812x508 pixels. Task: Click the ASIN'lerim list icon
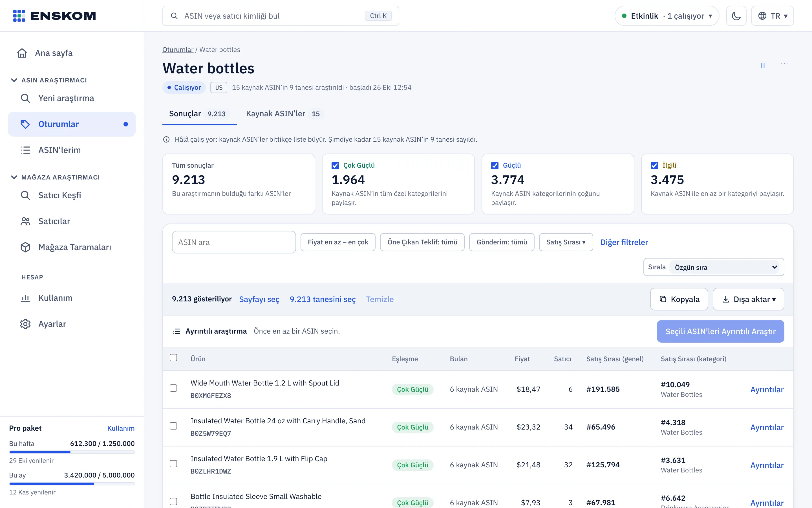[25, 150]
